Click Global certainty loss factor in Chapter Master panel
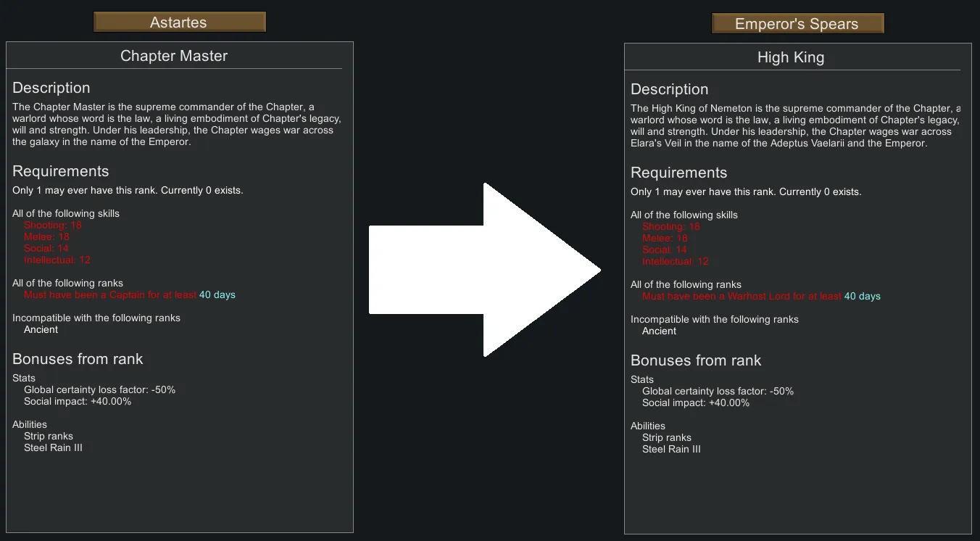Image resolution: width=980 pixels, height=541 pixels. coord(100,389)
